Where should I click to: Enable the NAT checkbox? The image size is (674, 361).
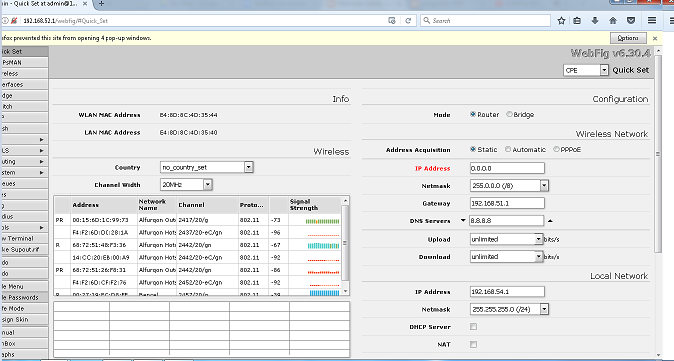[x=473, y=344]
